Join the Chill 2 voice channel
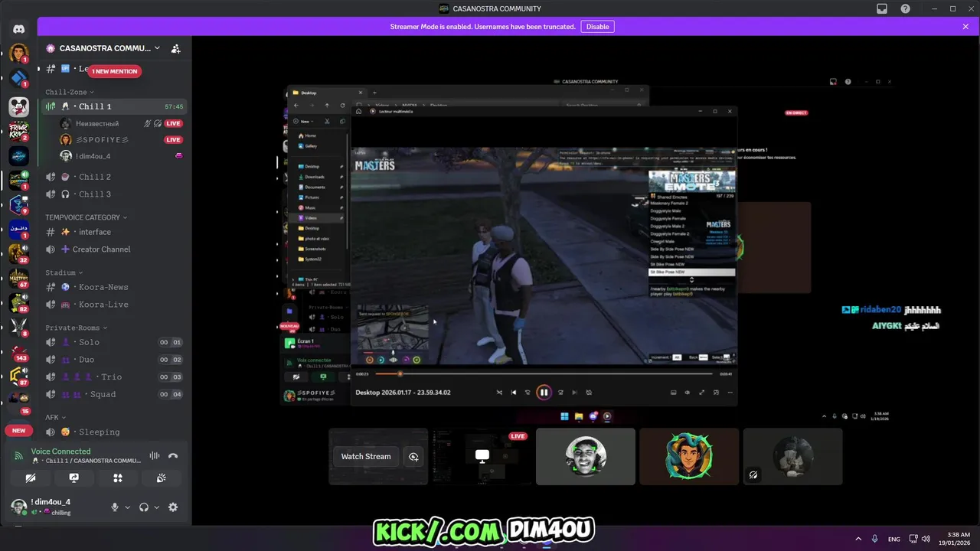Image resolution: width=980 pixels, height=551 pixels. 114,177
